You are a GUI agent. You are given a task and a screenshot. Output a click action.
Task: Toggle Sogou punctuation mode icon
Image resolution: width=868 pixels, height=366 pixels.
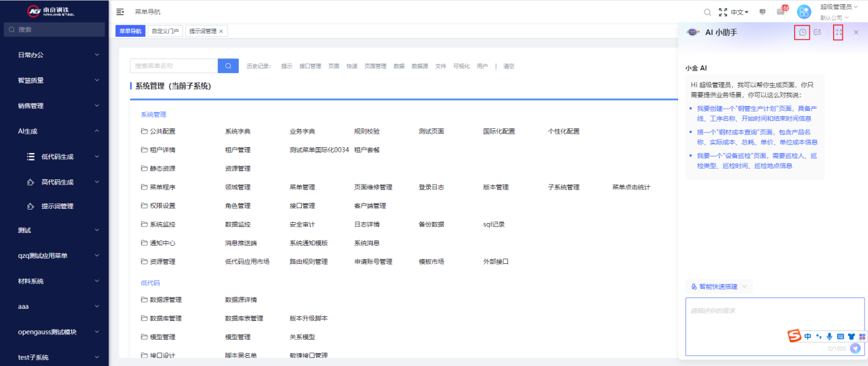(x=818, y=336)
